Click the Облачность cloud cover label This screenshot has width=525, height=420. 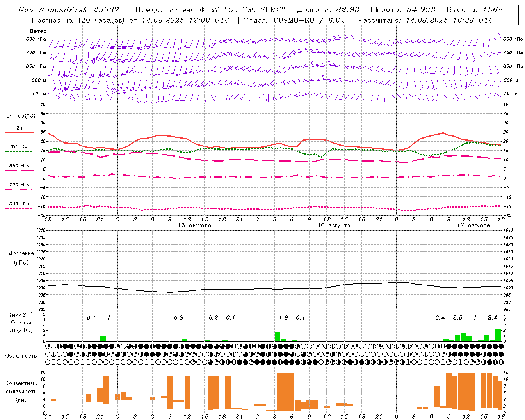[21, 356]
